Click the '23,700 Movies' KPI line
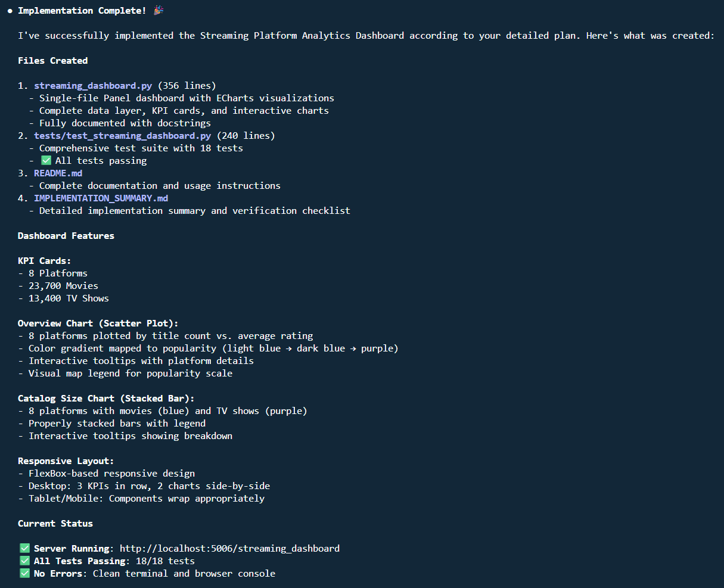The width and height of the screenshot is (724, 588). (63, 285)
